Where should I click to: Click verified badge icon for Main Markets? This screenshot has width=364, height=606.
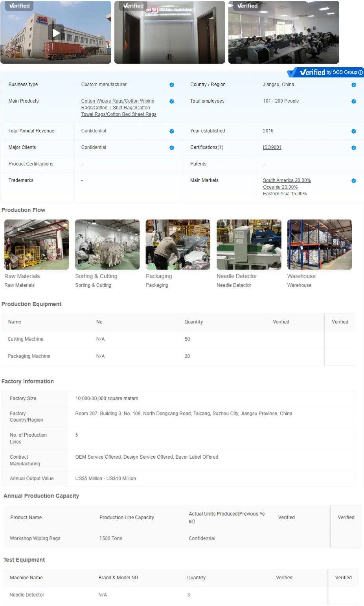[x=354, y=181]
